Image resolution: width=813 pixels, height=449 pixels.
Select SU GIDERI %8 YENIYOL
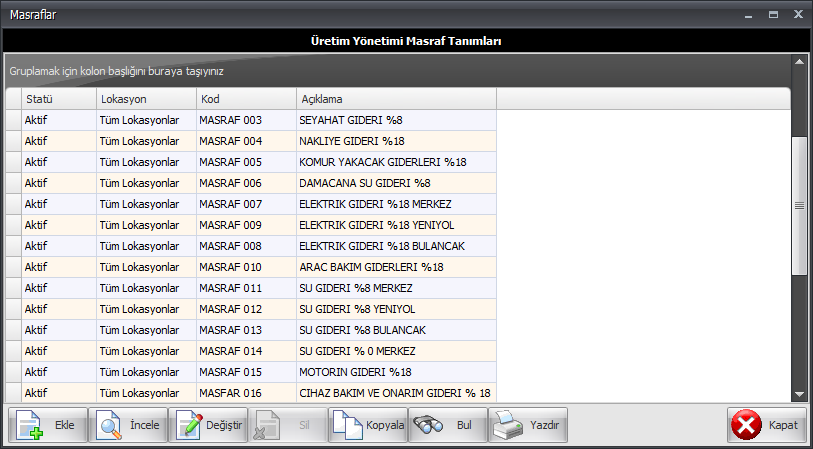[397, 309]
